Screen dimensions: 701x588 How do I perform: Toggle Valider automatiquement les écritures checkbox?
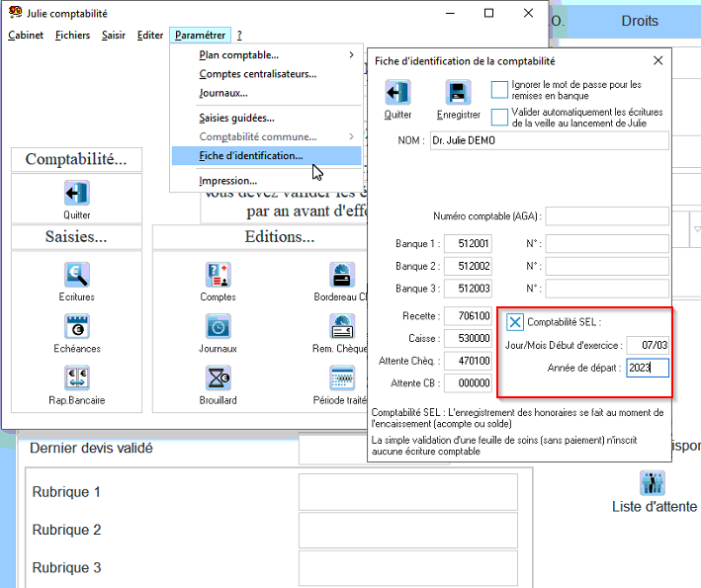tap(499, 118)
